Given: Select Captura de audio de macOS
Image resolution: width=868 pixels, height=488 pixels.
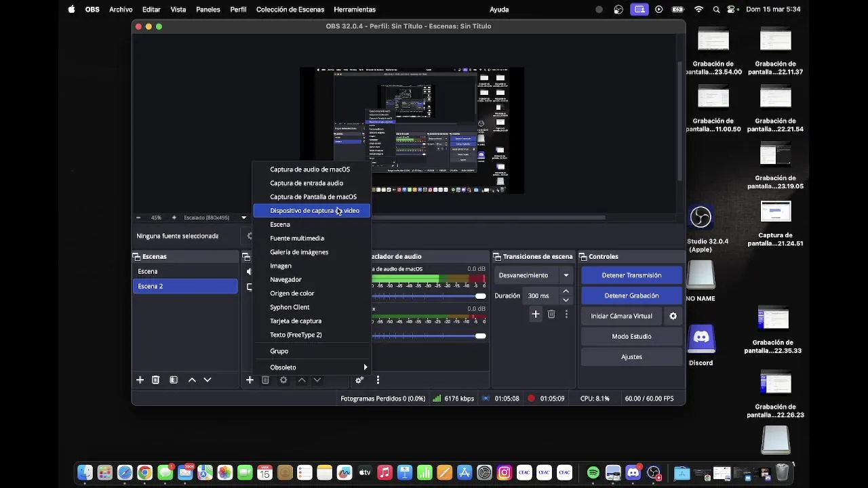Looking at the screenshot, I should click(312, 169).
